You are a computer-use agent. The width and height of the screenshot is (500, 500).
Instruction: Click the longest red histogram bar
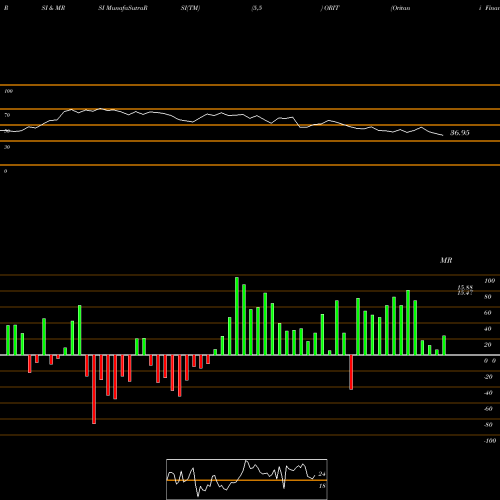click(x=94, y=389)
